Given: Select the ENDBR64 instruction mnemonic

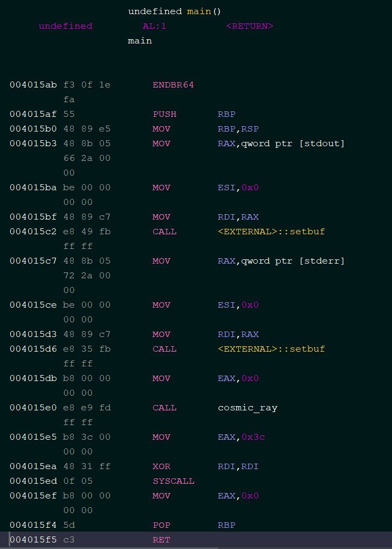Looking at the screenshot, I should 173,85.
